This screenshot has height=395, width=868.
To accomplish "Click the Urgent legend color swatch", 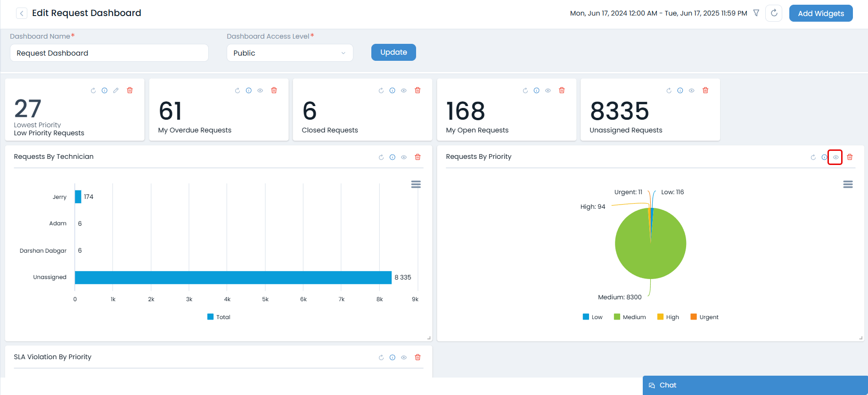I will (x=694, y=317).
